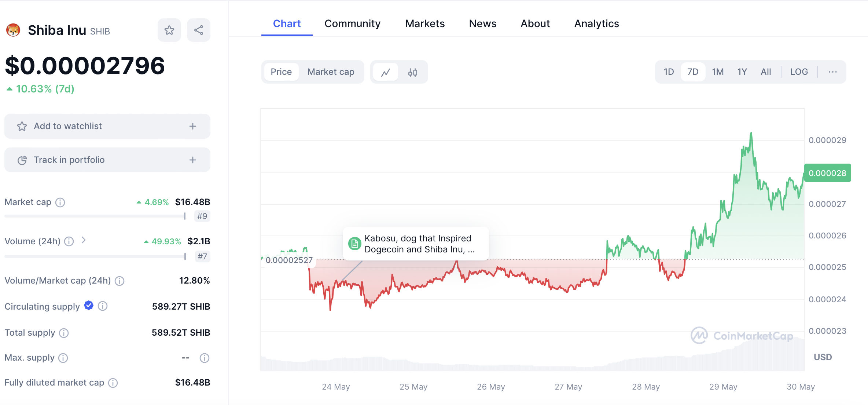
Task: Expand Volume (24h) details chevron
Action: tap(84, 240)
